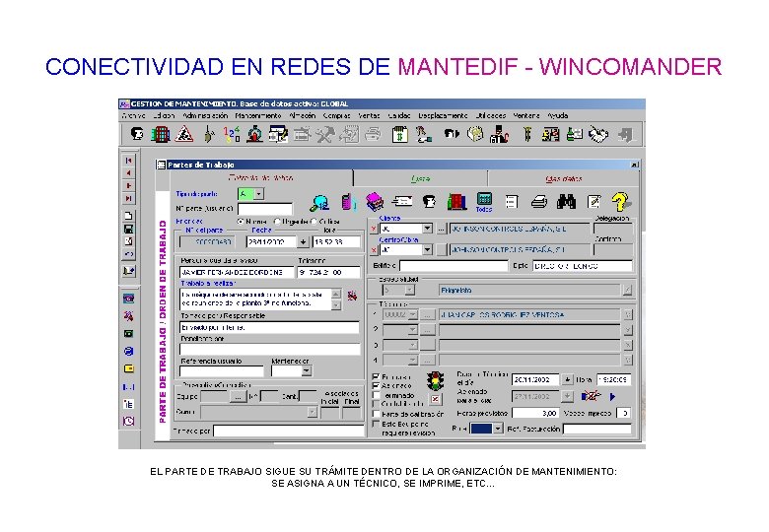The height and width of the screenshot is (532, 769).
Task: Click the handshake toolbar icon
Action: [x=598, y=134]
